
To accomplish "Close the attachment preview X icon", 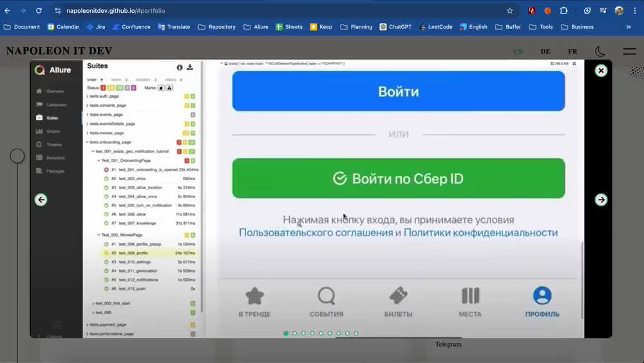I will pos(574,64).
